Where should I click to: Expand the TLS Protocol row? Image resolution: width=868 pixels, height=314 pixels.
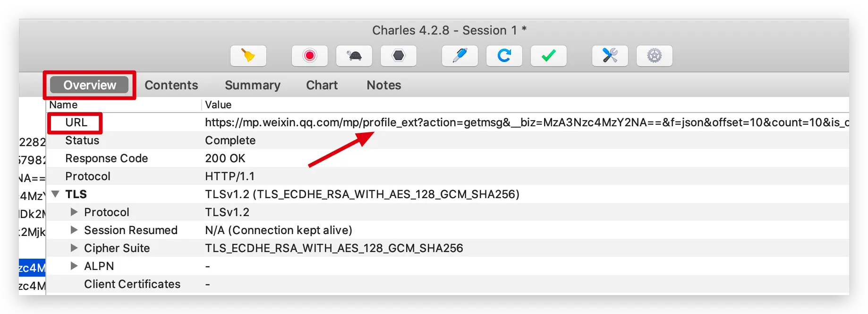click(74, 212)
